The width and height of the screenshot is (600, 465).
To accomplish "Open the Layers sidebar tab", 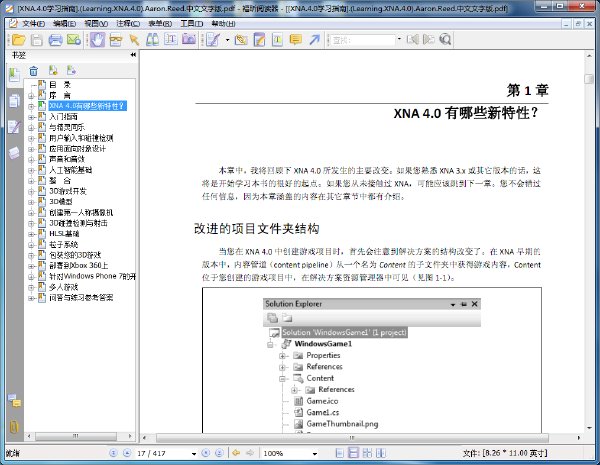I will [14, 153].
